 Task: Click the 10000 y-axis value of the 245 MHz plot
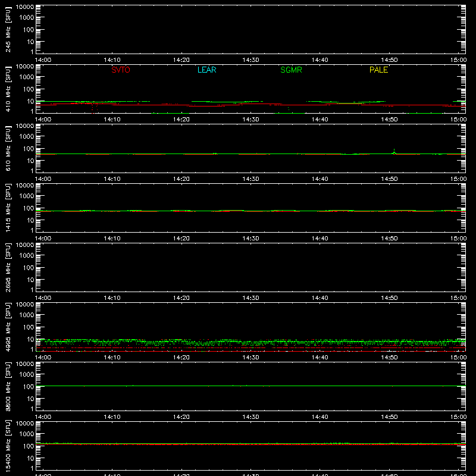25,7
